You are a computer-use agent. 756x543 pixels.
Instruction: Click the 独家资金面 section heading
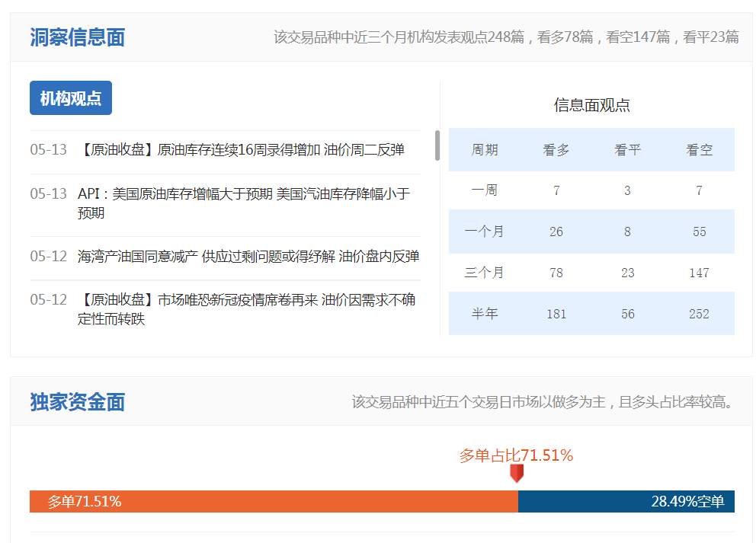pyautogui.click(x=78, y=402)
